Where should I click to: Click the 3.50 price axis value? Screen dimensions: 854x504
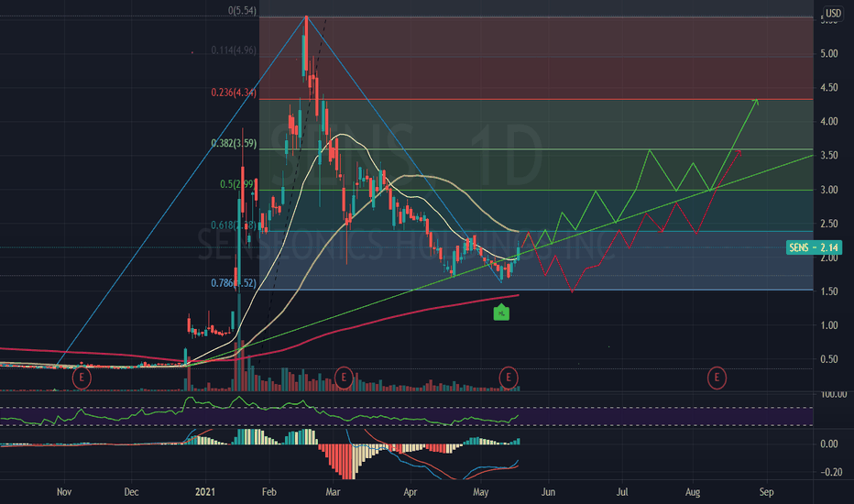pyautogui.click(x=829, y=156)
